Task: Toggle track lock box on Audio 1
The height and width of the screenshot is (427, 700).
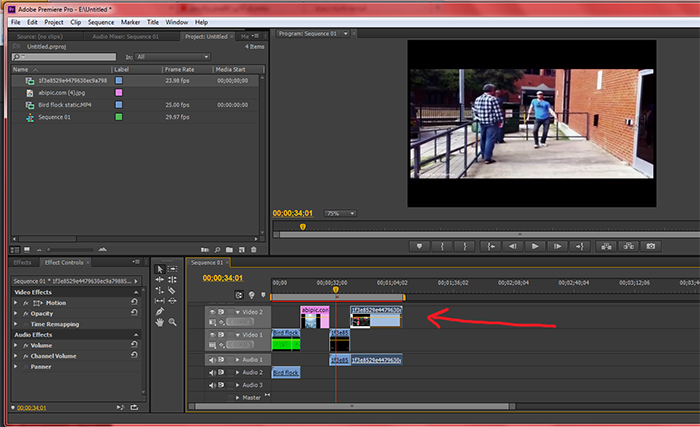Action: [230, 360]
